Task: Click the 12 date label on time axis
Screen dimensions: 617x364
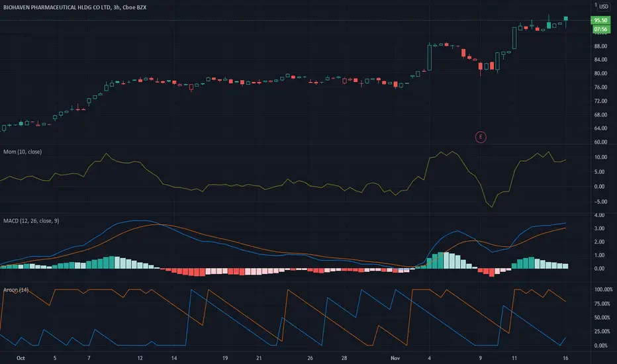Action: pos(140,358)
